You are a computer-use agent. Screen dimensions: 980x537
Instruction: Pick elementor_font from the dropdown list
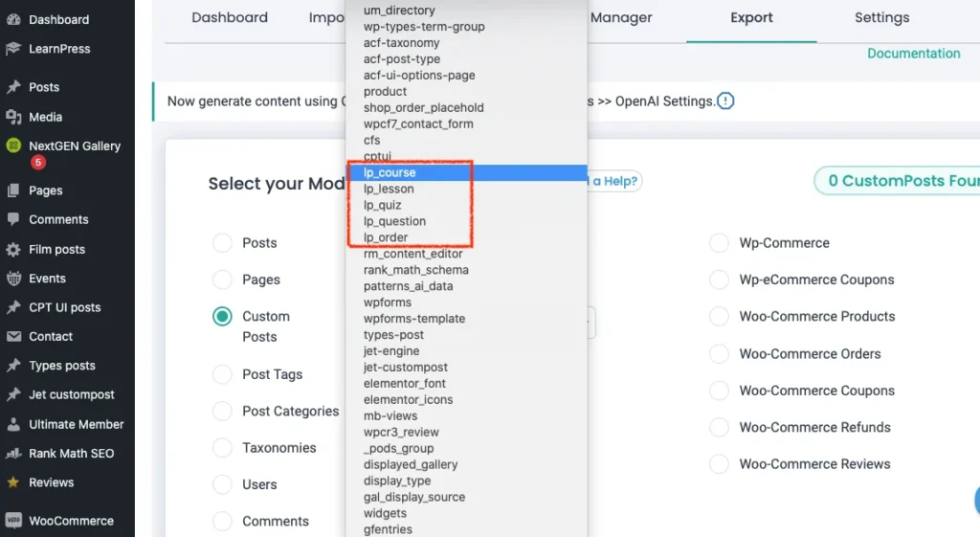[x=405, y=384]
